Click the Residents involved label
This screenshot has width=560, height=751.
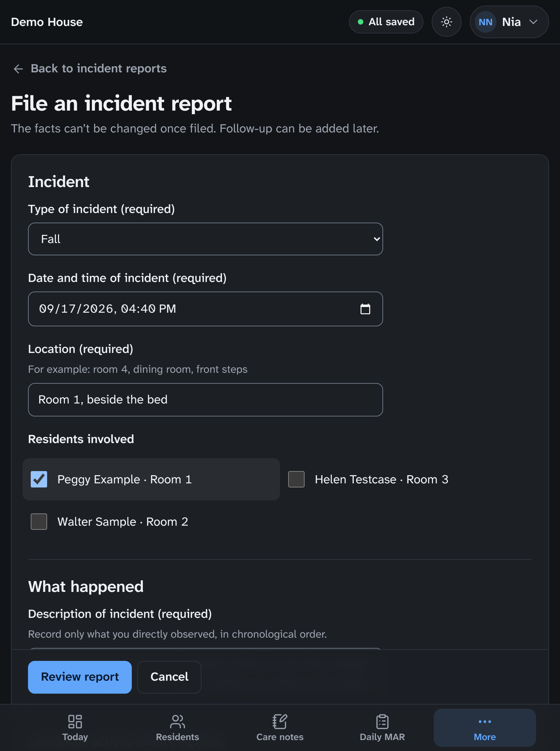click(x=81, y=439)
